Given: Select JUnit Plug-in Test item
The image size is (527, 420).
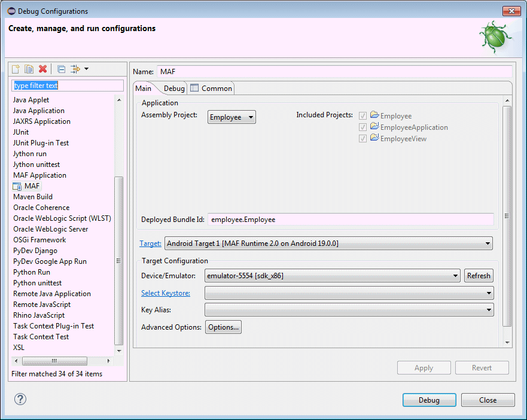Looking at the screenshot, I should click(x=41, y=143).
